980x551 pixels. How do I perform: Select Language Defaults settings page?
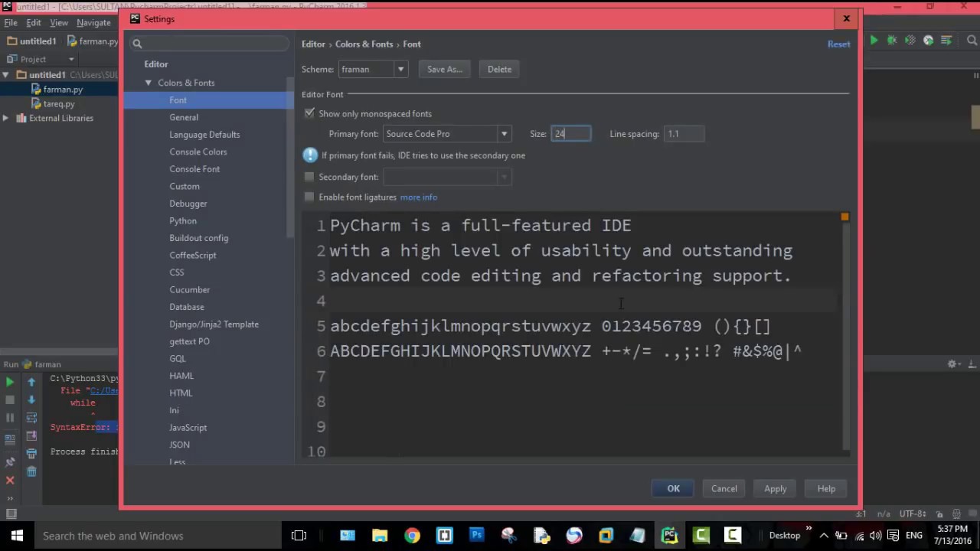(204, 135)
